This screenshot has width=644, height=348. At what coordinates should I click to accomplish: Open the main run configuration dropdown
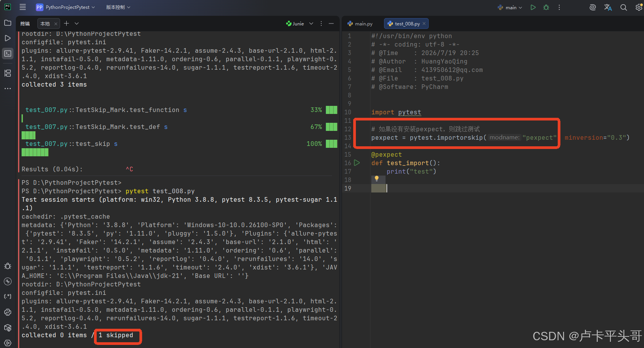click(x=510, y=7)
